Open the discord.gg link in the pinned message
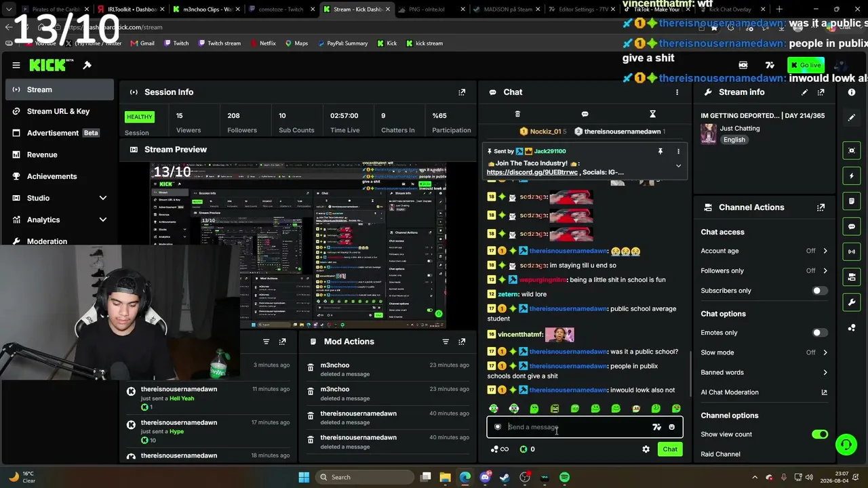 click(532, 172)
